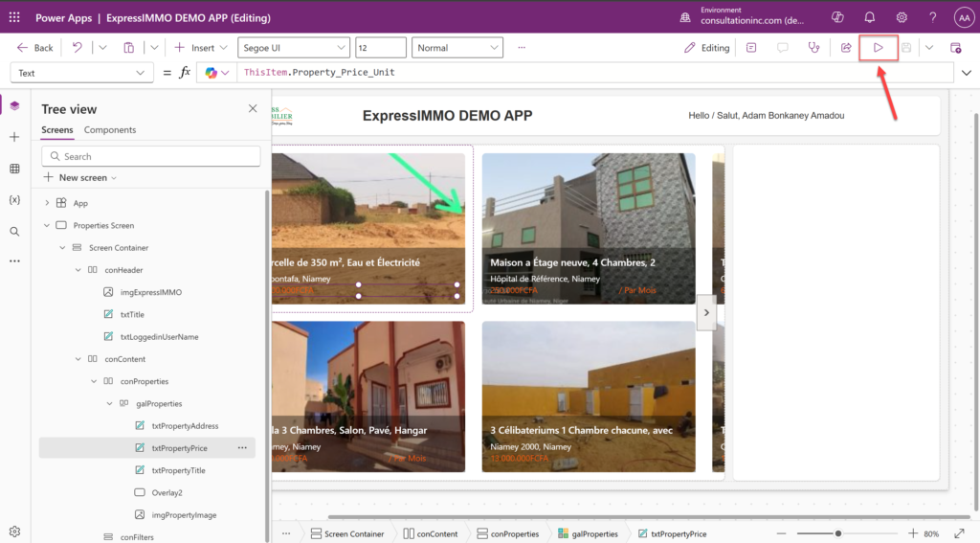Open the Variables (x) icon in sidebar

pos(14,199)
